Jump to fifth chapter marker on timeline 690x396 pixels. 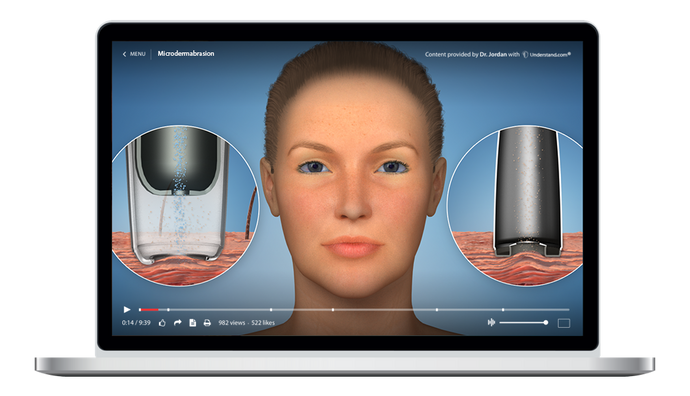pos(503,310)
